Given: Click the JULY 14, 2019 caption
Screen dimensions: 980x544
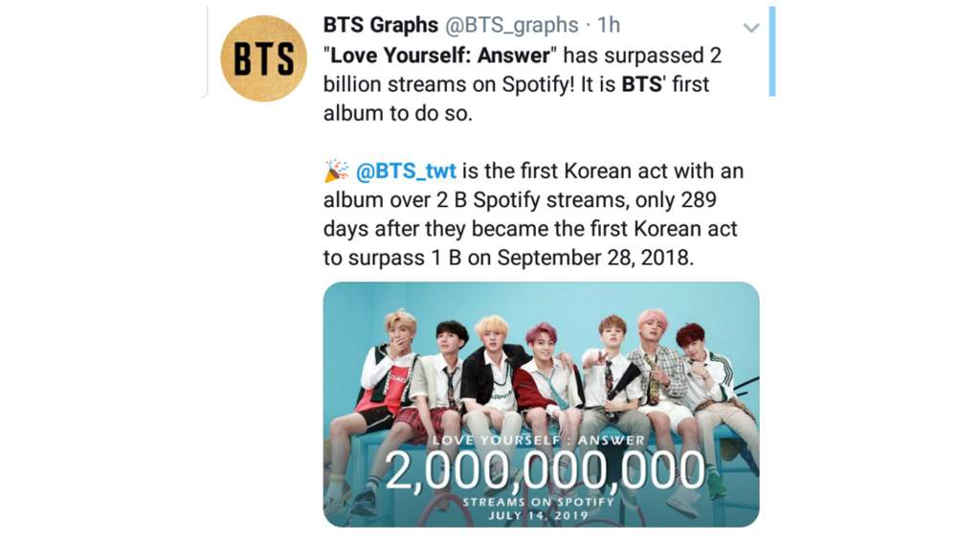Looking at the screenshot, I should tap(539, 516).
